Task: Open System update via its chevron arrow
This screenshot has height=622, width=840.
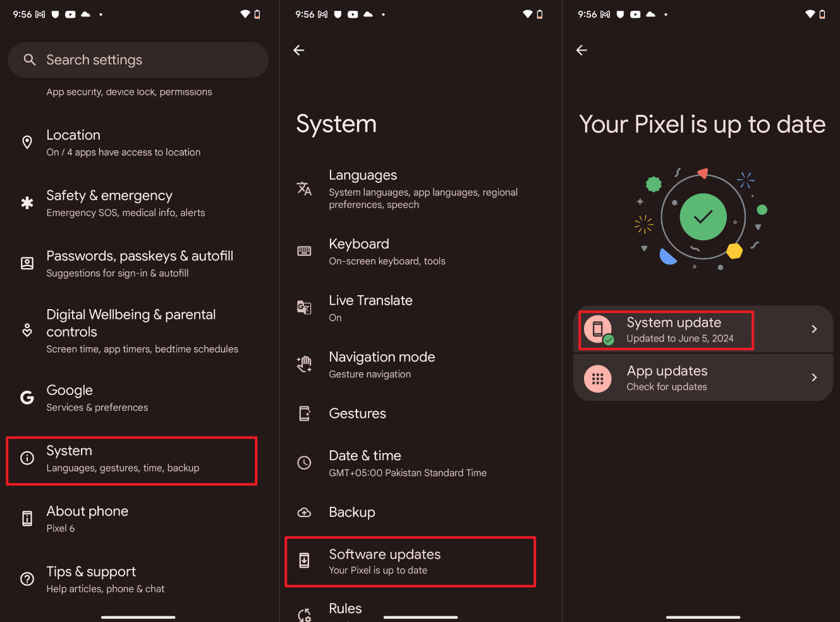Action: point(814,329)
